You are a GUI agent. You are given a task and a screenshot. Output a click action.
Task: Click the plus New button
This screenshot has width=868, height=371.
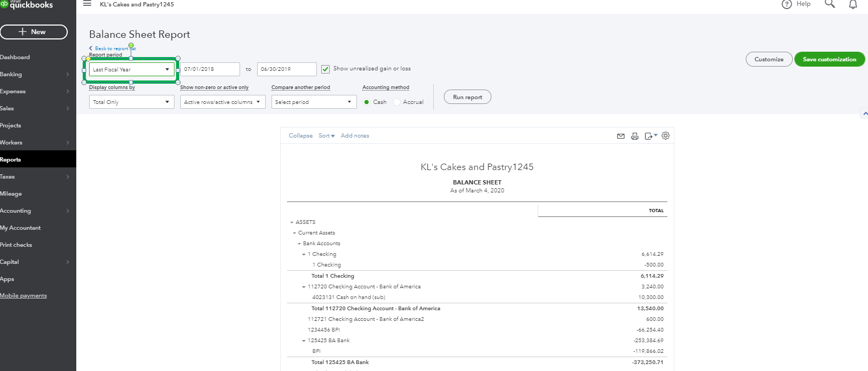point(34,32)
